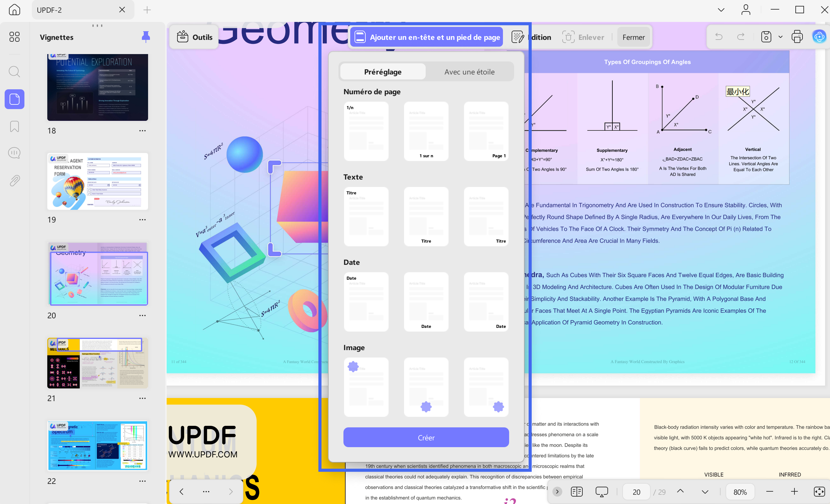Collapse the bottom toolbar with round arrow
Image resolution: width=830 pixels, height=504 pixels.
pyautogui.click(x=557, y=492)
